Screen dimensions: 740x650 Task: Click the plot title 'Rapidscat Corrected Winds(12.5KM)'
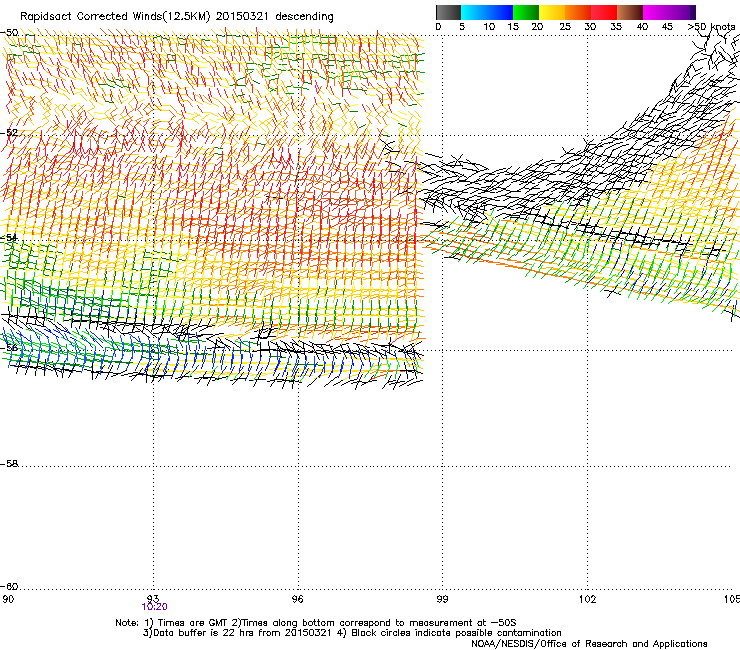[115, 17]
